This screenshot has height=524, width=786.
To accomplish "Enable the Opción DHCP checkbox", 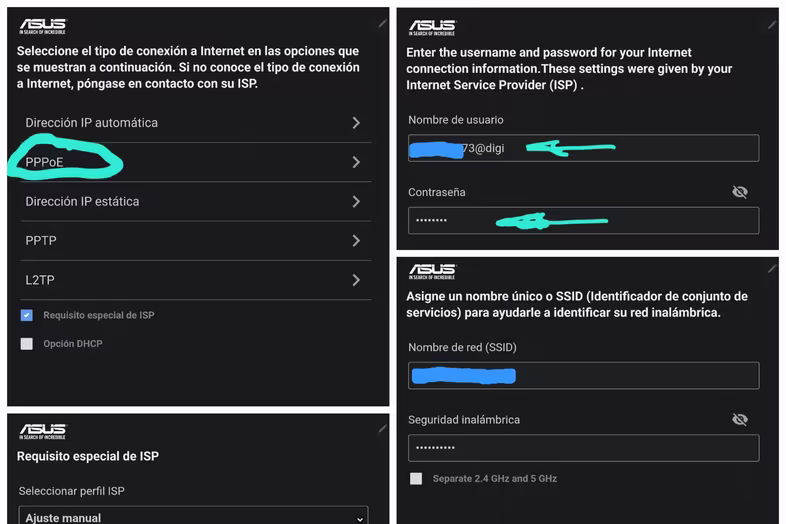I will point(27,343).
